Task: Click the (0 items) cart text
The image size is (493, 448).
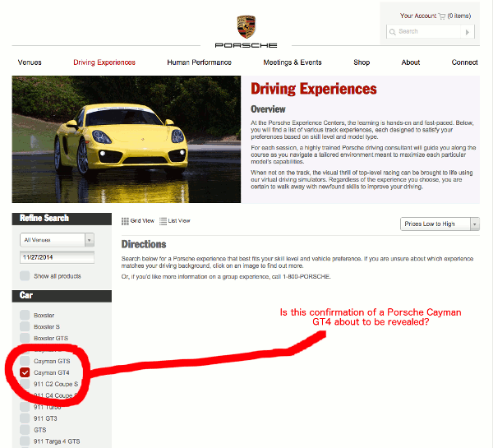Action: coord(459,16)
